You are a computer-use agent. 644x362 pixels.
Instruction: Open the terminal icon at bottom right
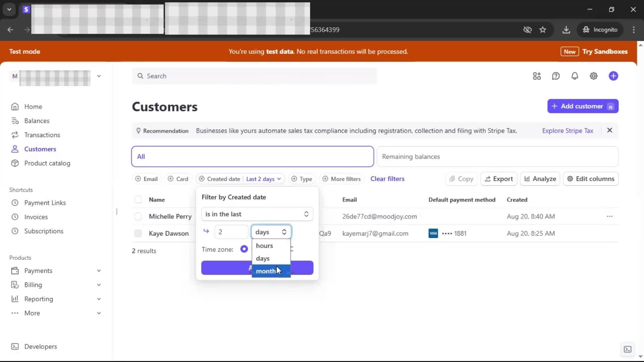(x=627, y=349)
